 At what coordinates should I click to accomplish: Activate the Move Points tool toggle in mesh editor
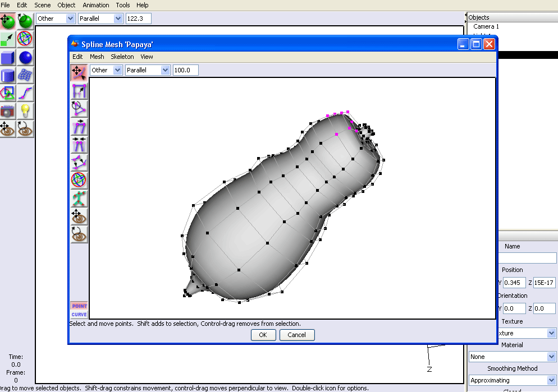point(79,72)
